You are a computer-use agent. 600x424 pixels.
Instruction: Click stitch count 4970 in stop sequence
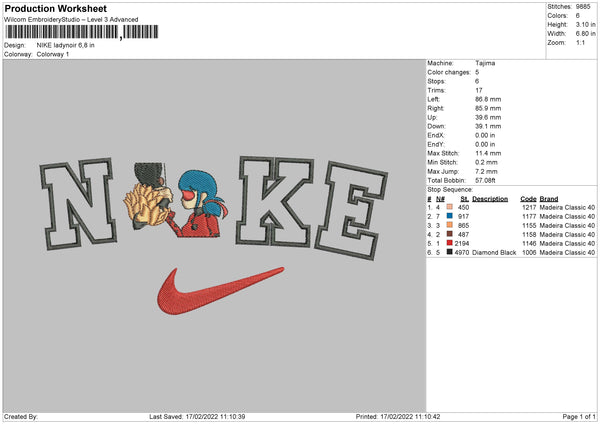coord(462,253)
